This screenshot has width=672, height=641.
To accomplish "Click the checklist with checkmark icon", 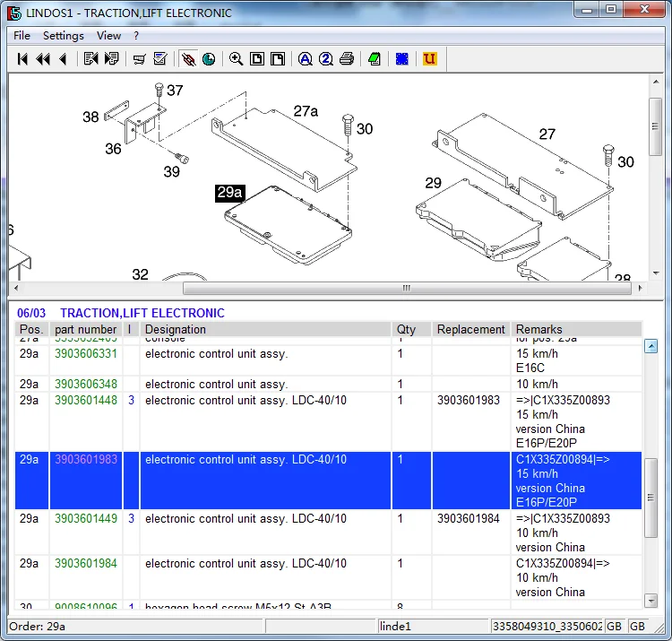I will click(x=160, y=59).
